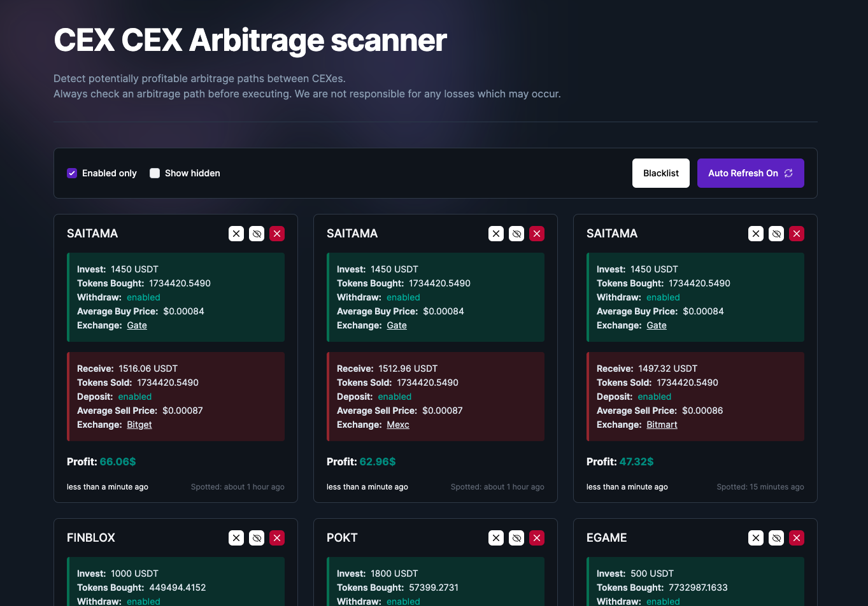Image resolution: width=868 pixels, height=606 pixels.
Task: Open Gate link in SAITAMA Mexc card
Action: coord(397,325)
